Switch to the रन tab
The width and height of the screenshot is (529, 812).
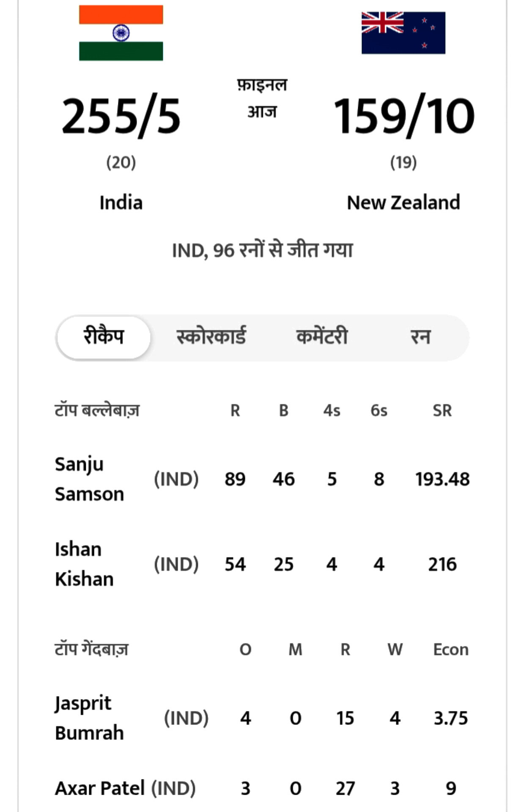click(x=420, y=337)
